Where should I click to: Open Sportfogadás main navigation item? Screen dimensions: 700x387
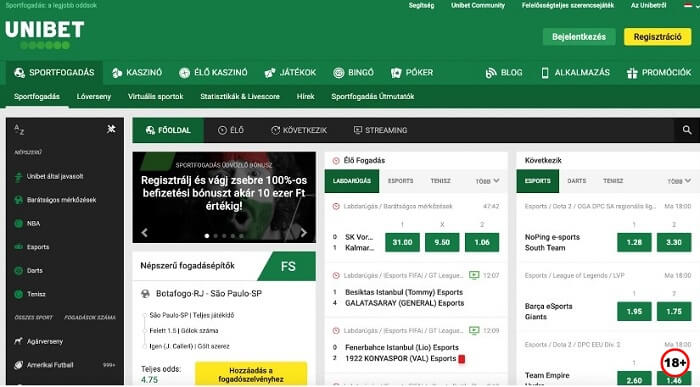click(54, 72)
